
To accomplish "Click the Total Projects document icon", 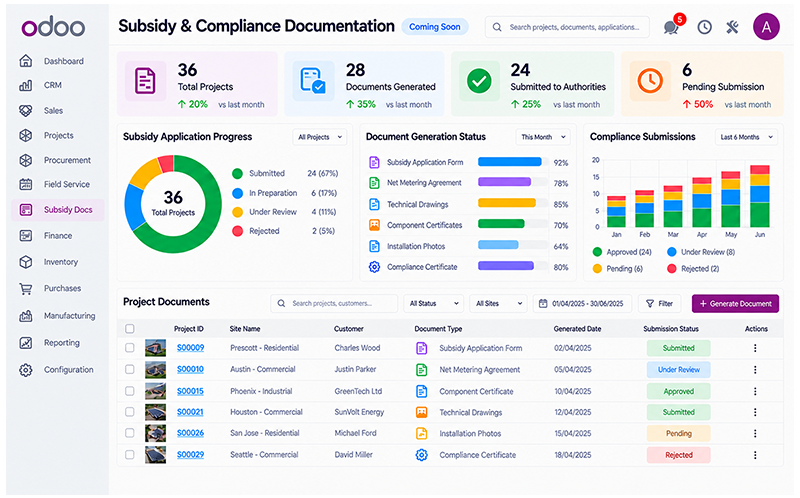I will point(145,81).
